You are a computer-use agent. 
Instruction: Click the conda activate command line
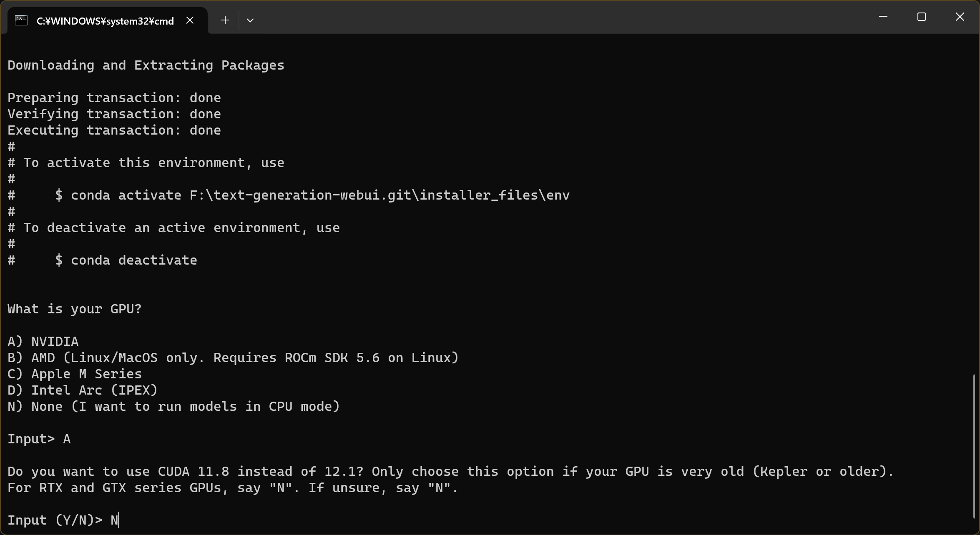(x=289, y=195)
